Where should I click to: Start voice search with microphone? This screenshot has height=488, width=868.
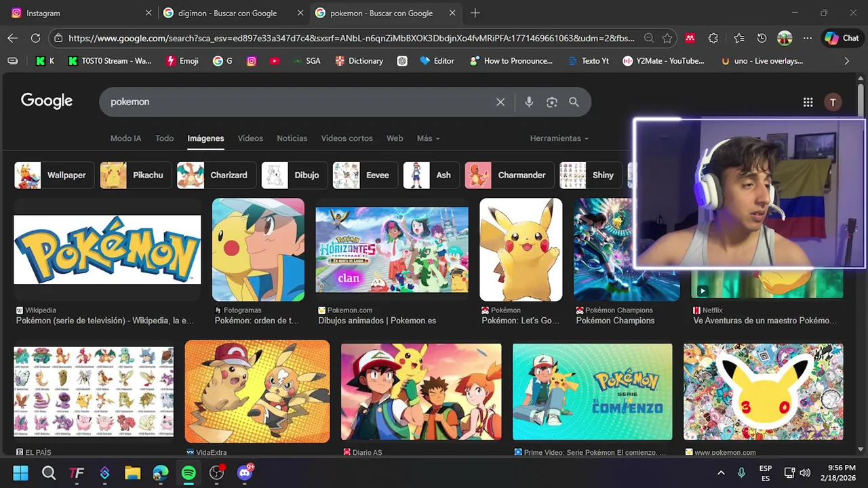click(x=529, y=102)
